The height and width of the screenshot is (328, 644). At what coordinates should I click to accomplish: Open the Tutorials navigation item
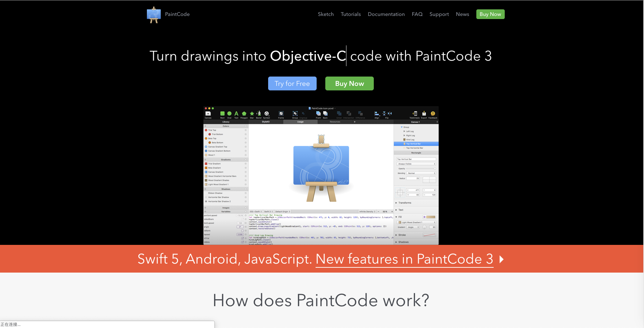351,14
